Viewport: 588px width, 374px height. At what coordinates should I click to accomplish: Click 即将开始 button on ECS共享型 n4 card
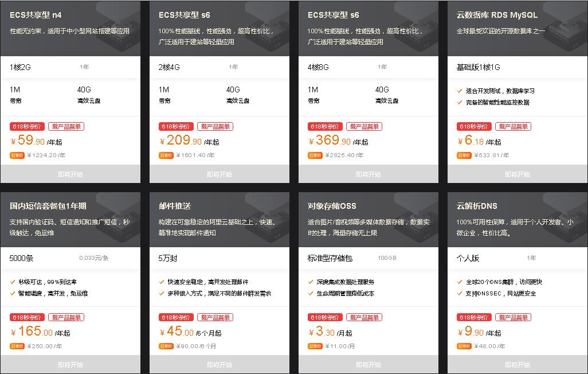coord(70,174)
